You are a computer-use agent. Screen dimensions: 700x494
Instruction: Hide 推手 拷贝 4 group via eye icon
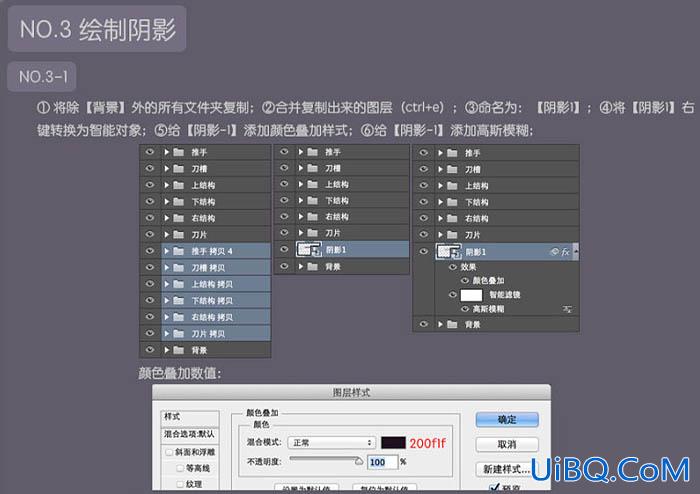150,251
